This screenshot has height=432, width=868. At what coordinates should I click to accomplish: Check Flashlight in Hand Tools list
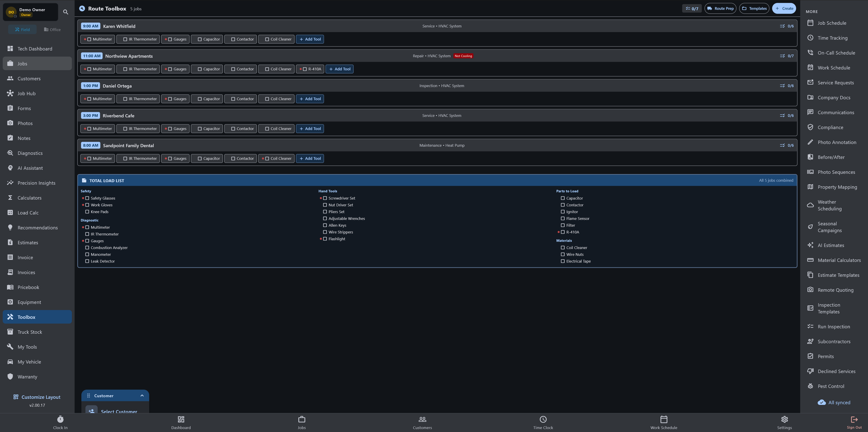(x=325, y=239)
